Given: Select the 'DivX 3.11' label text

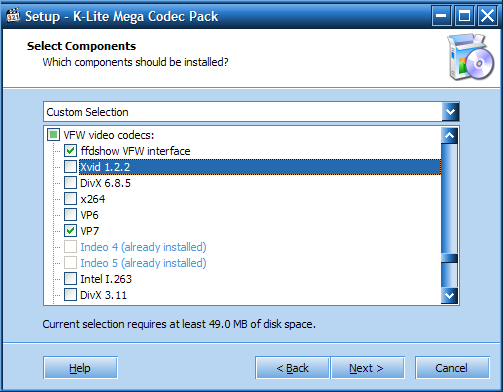Looking at the screenshot, I should [x=104, y=295].
